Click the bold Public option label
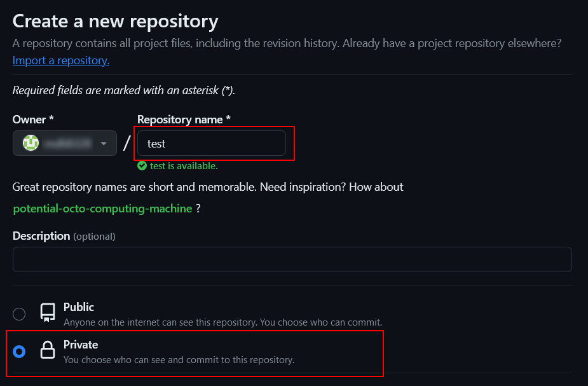The height and width of the screenshot is (386, 588). pos(79,307)
